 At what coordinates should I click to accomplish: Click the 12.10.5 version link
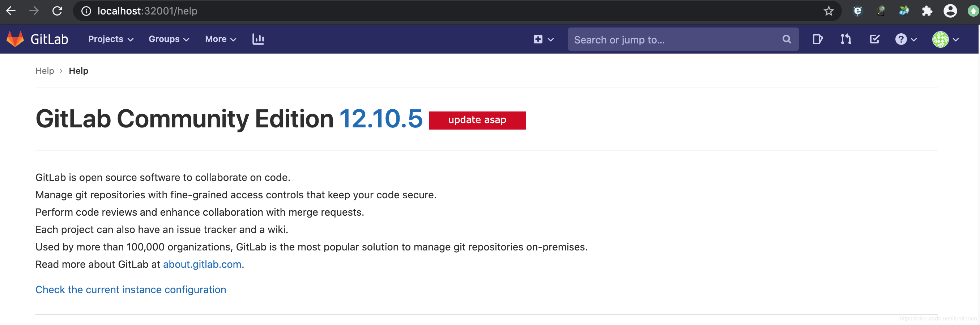tap(380, 119)
